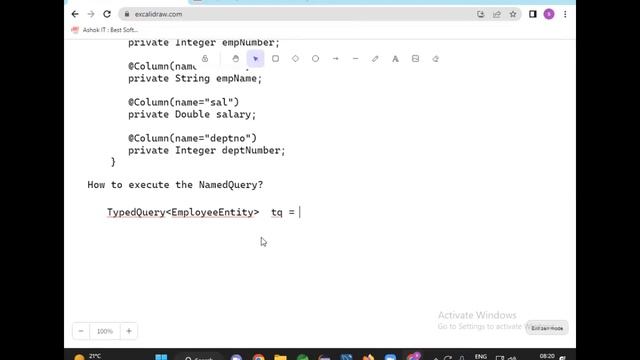
Task: Open the Chrome profile avatar
Action: (x=549, y=14)
